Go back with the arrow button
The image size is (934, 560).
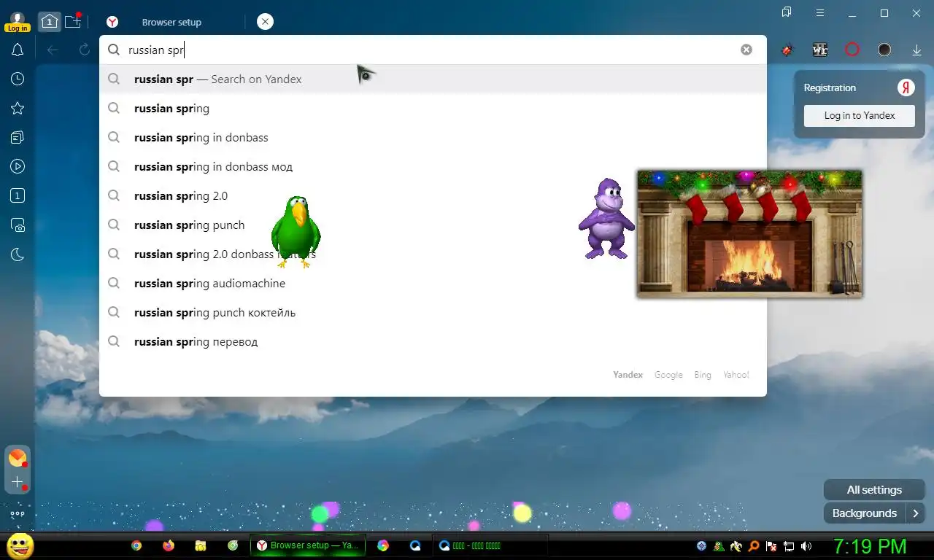click(53, 50)
